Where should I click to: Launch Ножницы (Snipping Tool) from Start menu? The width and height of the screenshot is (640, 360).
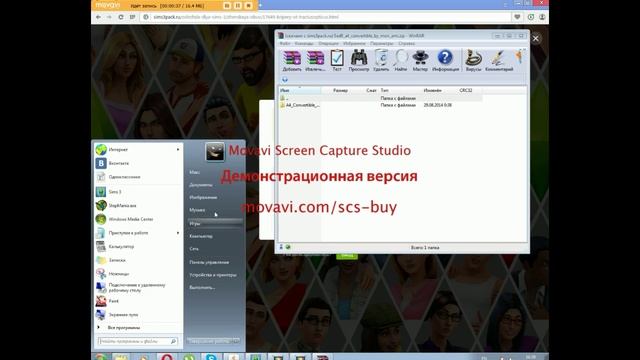138,273
